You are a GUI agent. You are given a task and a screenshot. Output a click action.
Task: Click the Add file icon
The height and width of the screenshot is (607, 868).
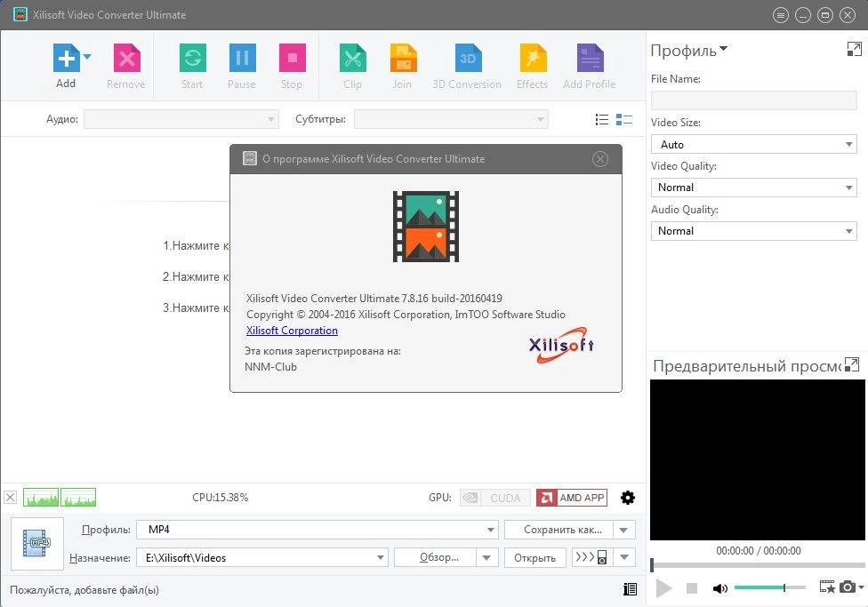click(67, 58)
